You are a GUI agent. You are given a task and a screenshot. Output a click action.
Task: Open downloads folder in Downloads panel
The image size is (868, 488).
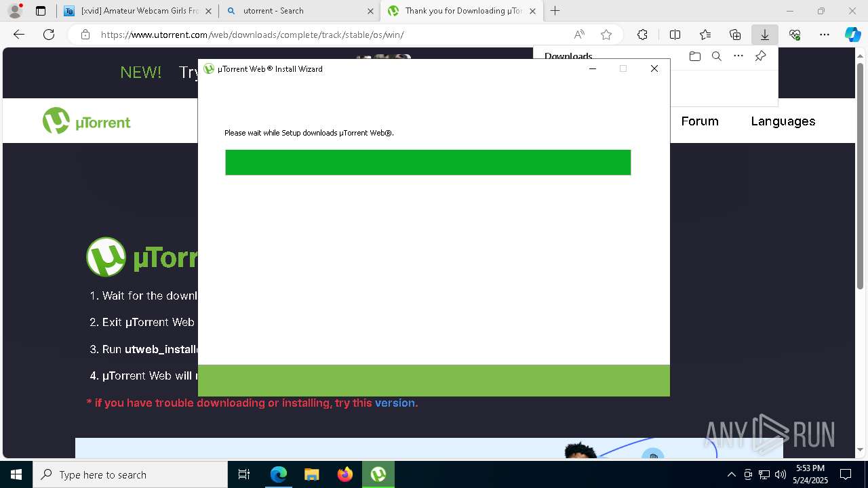point(694,56)
